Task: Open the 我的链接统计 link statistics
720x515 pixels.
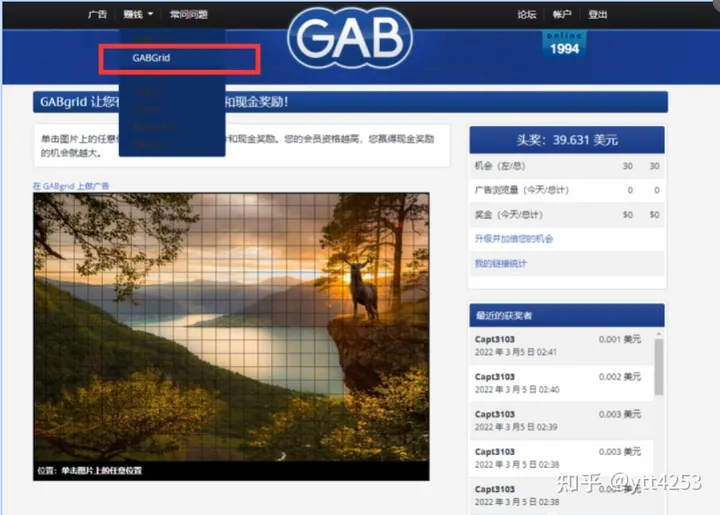Action: click(x=501, y=263)
